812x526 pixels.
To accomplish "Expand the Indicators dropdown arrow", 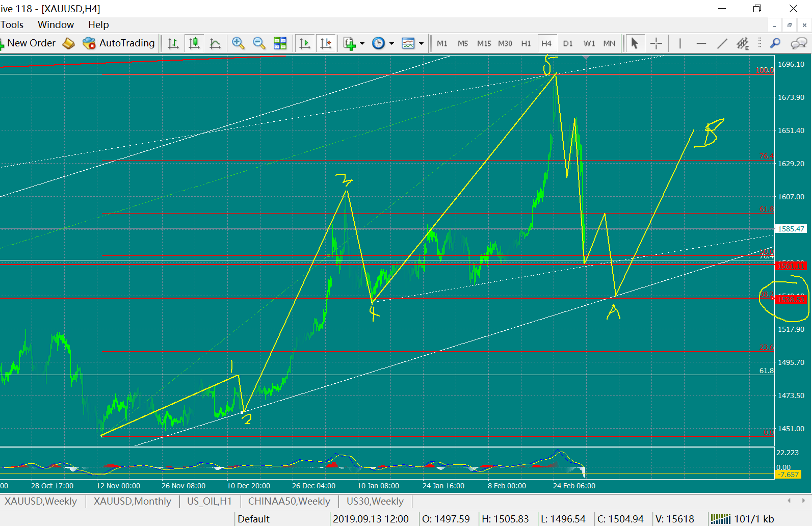I will (x=362, y=43).
